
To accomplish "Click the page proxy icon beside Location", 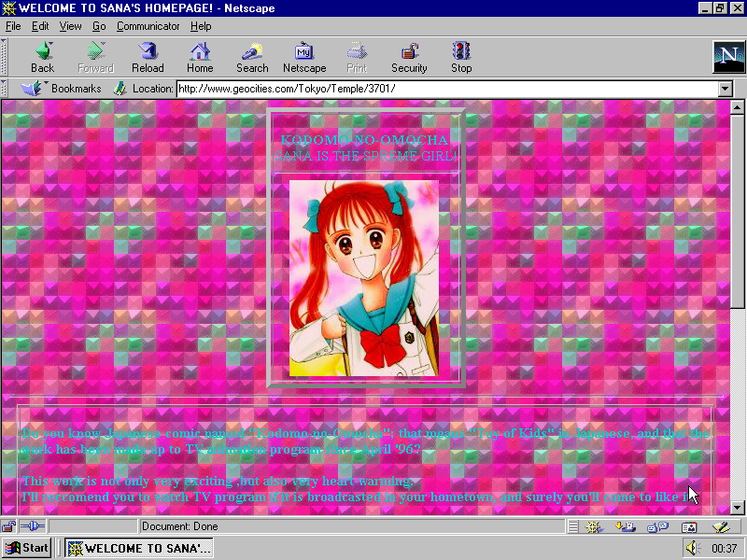I will (x=120, y=88).
